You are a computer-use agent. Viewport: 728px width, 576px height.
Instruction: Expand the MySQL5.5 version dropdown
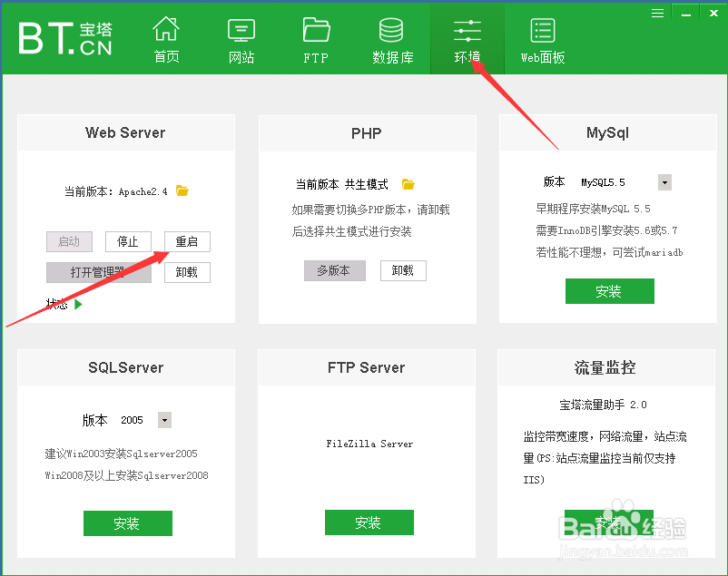[664, 182]
